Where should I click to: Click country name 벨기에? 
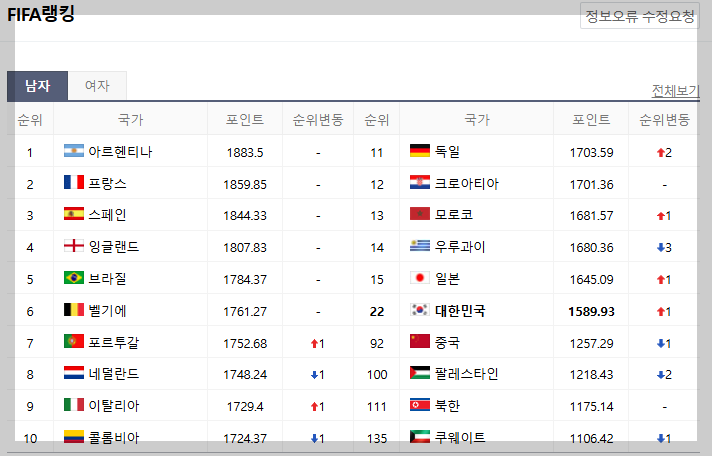[x=107, y=311]
